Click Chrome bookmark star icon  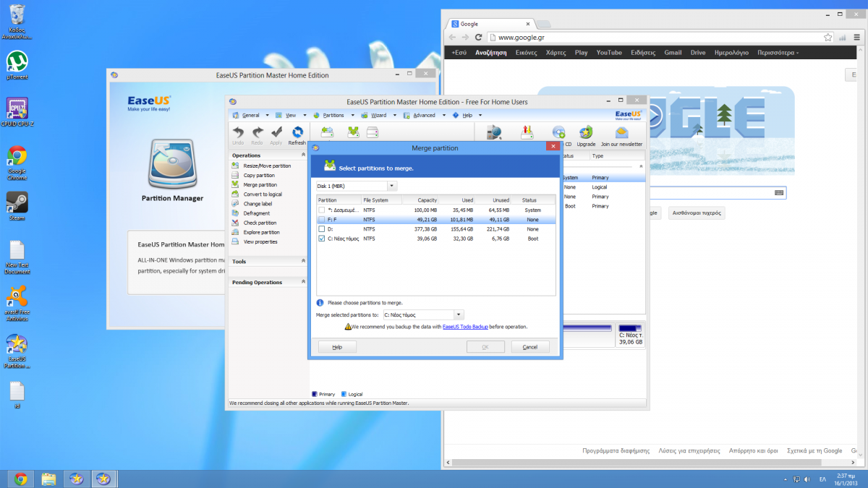(828, 37)
